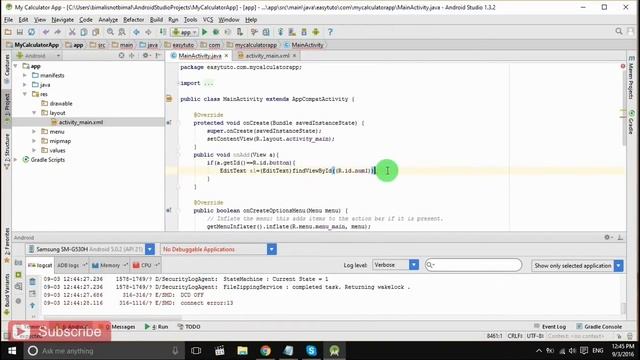Start debugging with the Debug bug icon
This screenshot has width=640, height=360.
pyautogui.click(x=216, y=32)
